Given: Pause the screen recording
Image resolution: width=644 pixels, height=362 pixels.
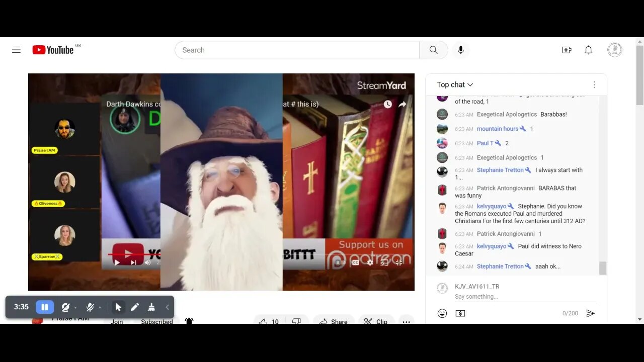Looking at the screenshot, I should [x=45, y=307].
